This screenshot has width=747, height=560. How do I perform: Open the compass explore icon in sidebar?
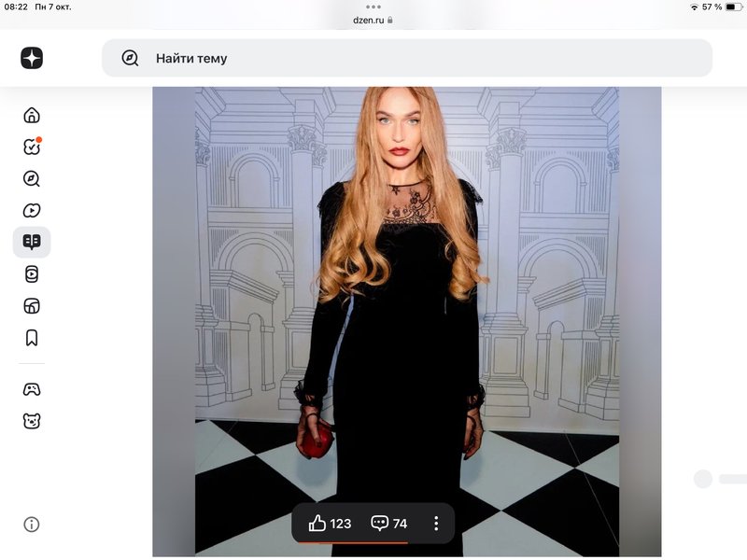pos(32,178)
